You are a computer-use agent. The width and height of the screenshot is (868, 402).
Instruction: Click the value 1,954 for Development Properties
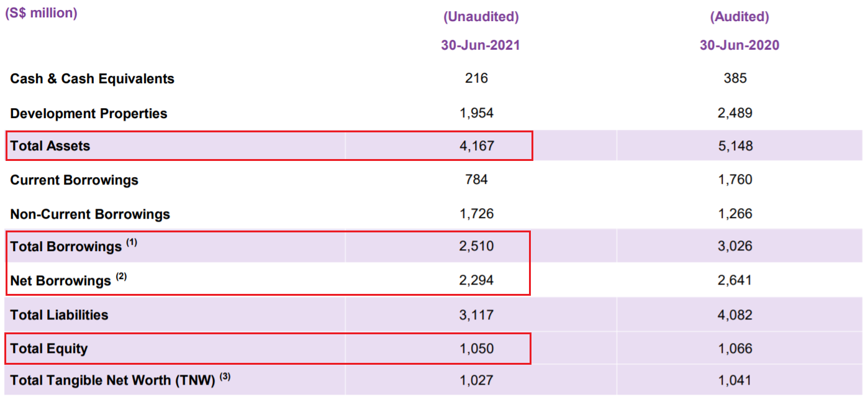tap(476, 113)
